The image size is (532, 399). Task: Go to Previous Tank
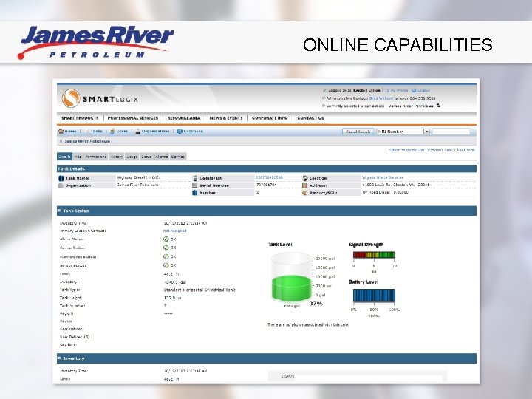click(440, 149)
